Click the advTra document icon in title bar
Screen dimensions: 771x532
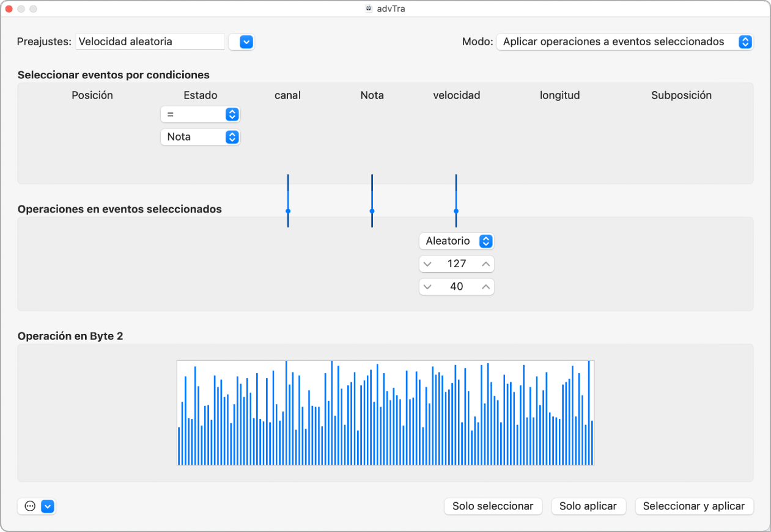(x=369, y=9)
